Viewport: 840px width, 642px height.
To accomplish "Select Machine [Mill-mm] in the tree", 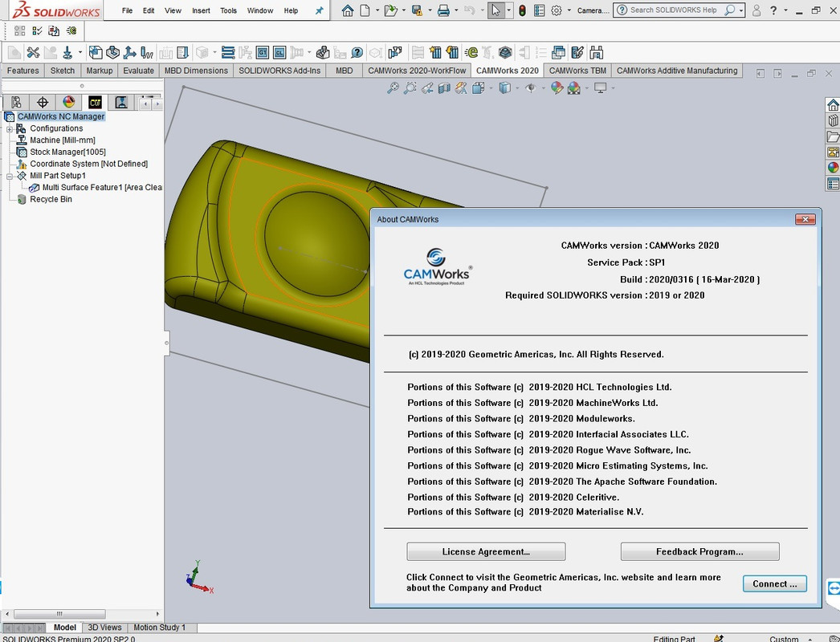I will 62,140.
